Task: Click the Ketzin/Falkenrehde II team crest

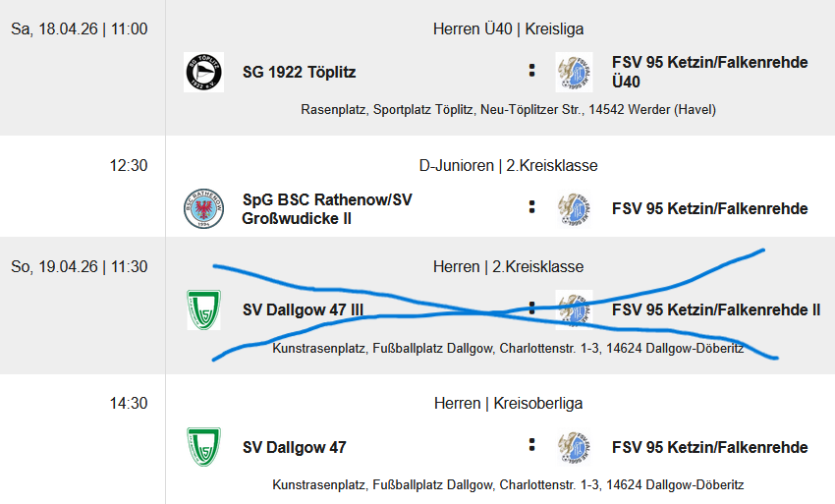Action: pos(574,309)
